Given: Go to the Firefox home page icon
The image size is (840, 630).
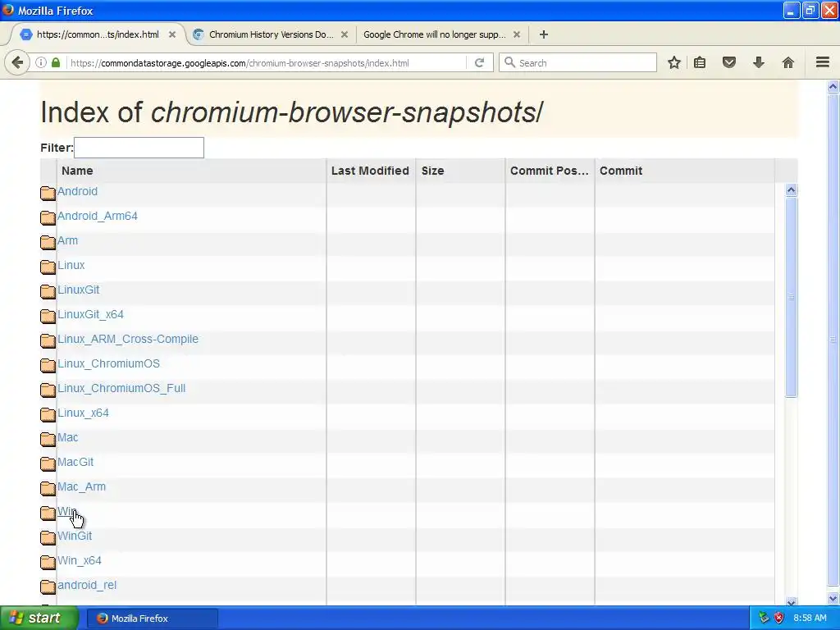Looking at the screenshot, I should click(x=788, y=62).
